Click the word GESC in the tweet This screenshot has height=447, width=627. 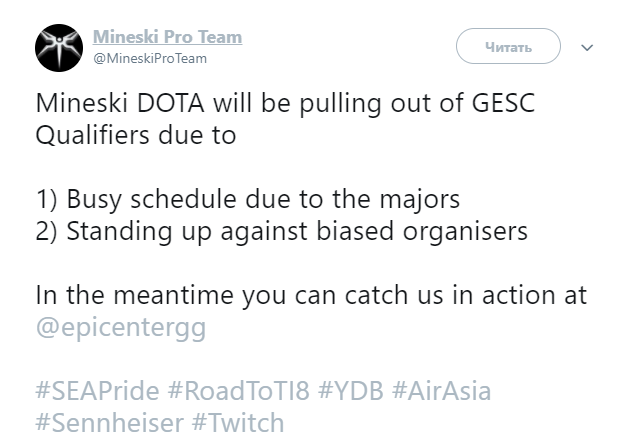tap(503, 103)
